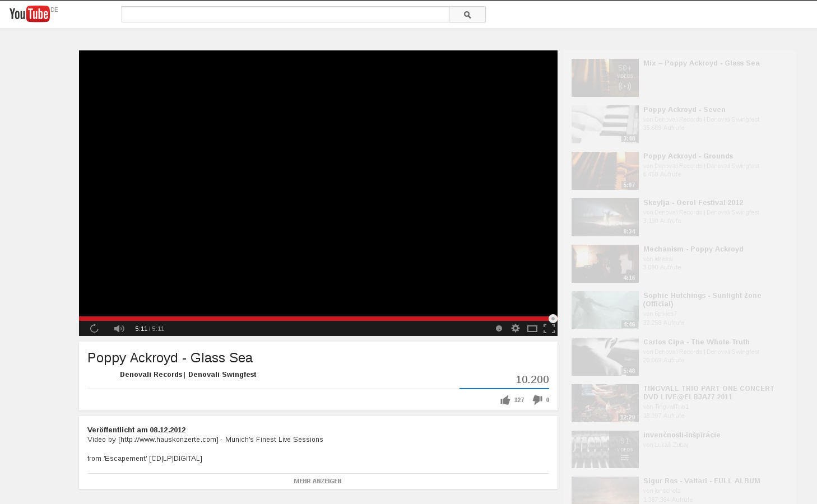Open Poppy Ackroyd - Seven video title
Image resolution: width=817 pixels, height=504 pixels.
684,110
